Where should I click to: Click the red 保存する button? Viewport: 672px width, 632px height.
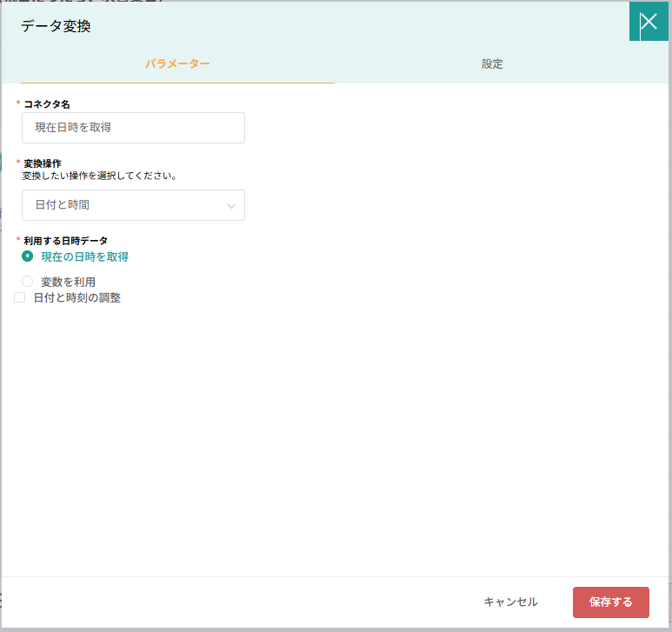(610, 602)
